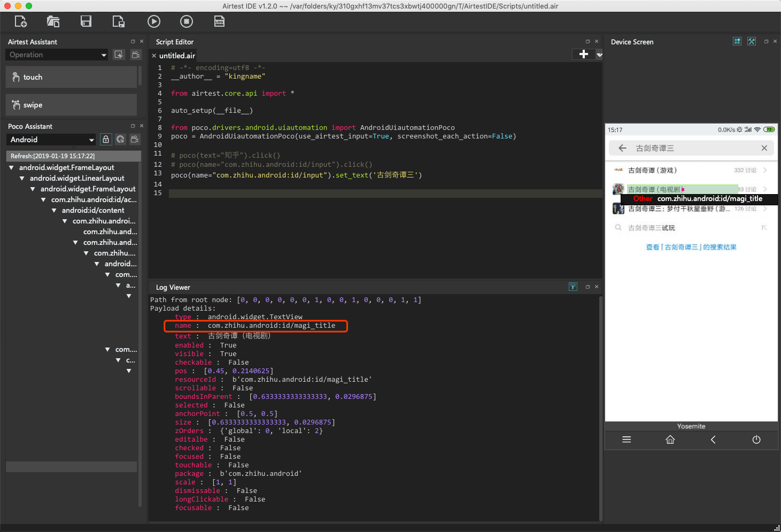Click the name value com.zhihu.android:id/magi_title in log

(x=272, y=326)
